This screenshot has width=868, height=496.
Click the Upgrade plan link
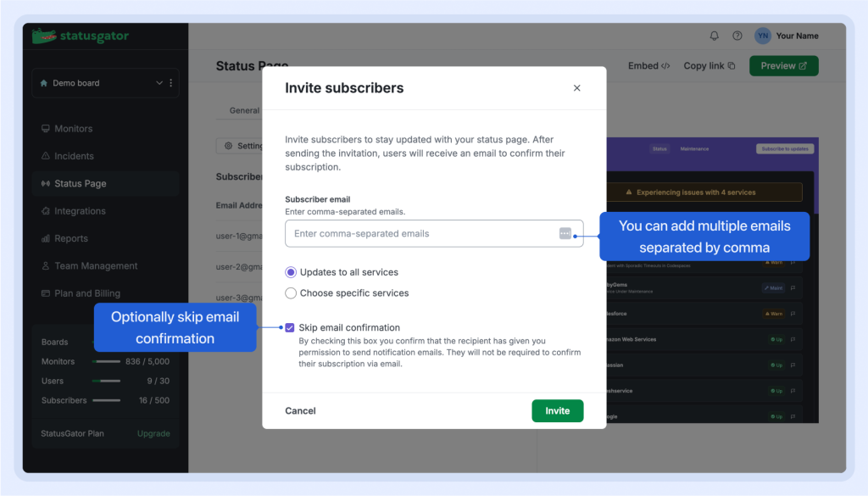click(153, 433)
